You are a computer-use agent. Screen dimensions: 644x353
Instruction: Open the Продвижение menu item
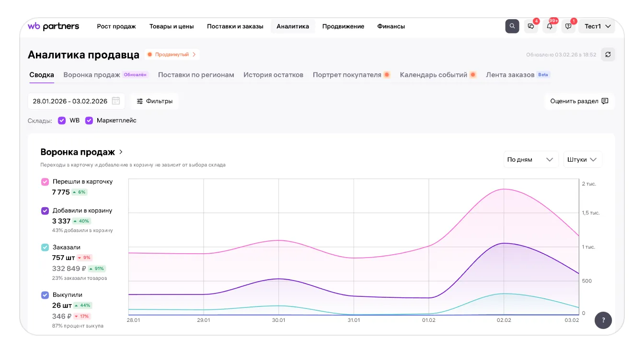pyautogui.click(x=343, y=26)
